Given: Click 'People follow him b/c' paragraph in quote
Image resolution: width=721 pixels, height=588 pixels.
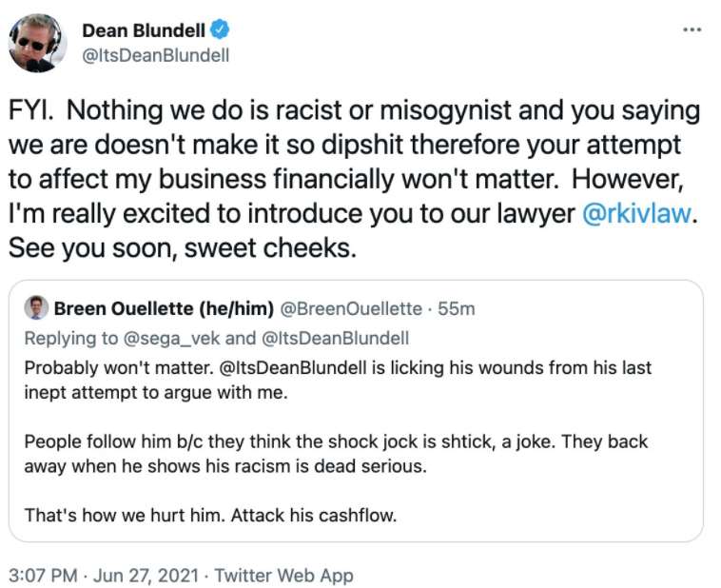Looking at the screenshot, I should [336, 454].
